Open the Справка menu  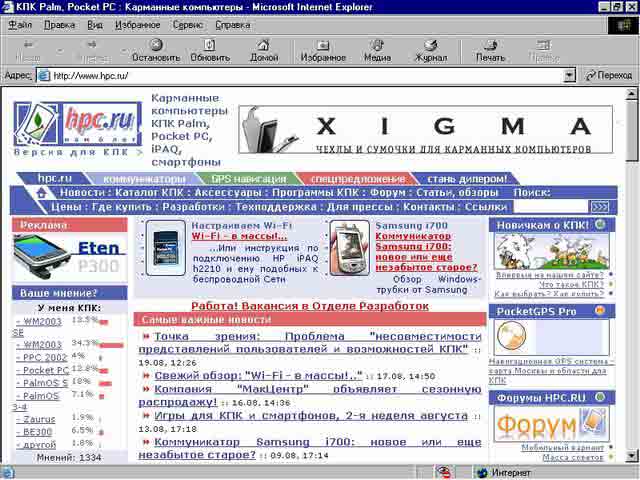pyautogui.click(x=233, y=25)
